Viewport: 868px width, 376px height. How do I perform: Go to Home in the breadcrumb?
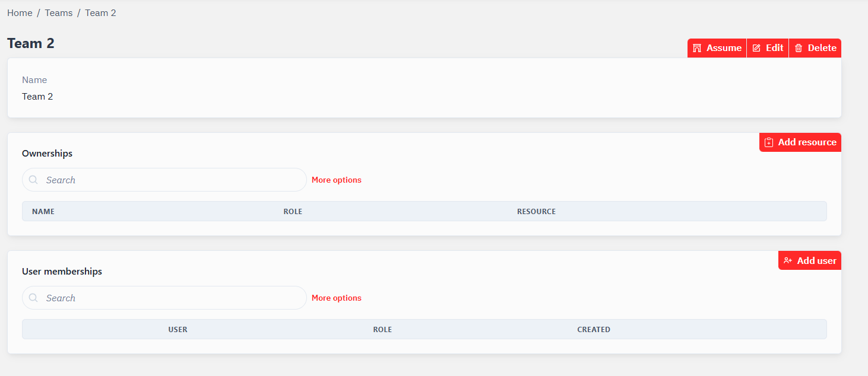pos(20,13)
